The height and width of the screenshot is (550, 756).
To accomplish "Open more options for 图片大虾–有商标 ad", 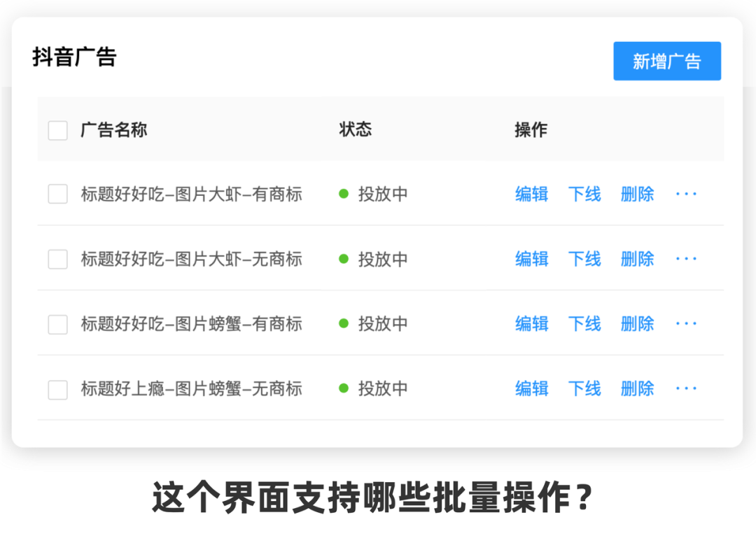I will click(686, 194).
